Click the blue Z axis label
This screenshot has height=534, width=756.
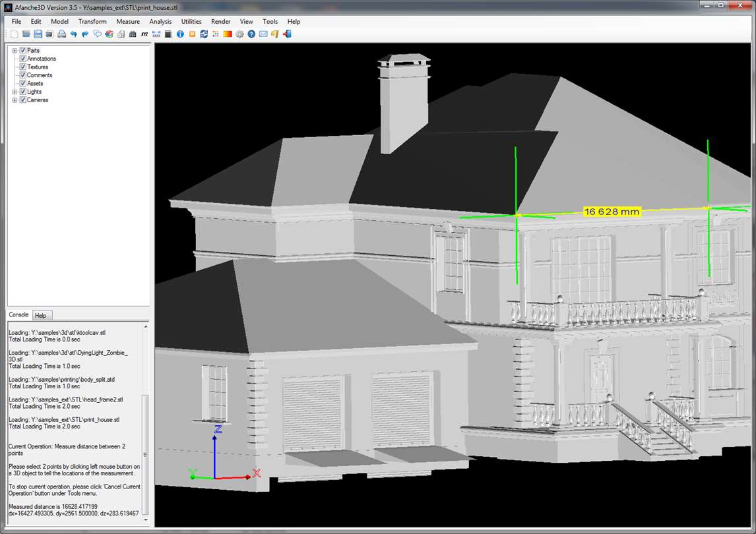pos(218,429)
